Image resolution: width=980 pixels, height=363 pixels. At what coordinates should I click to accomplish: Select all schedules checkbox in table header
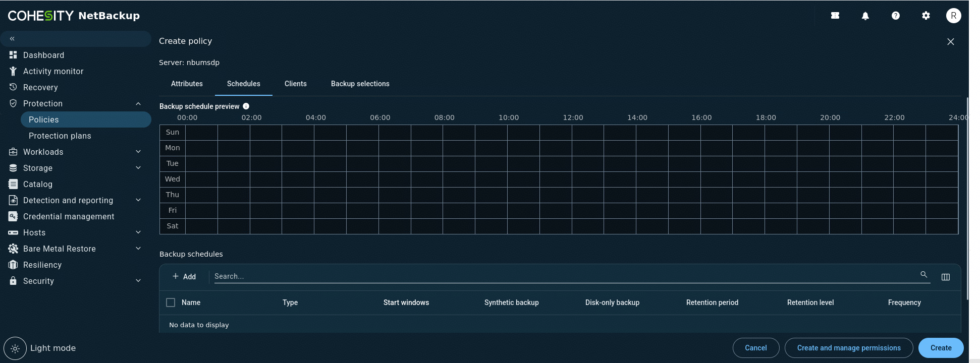171,302
